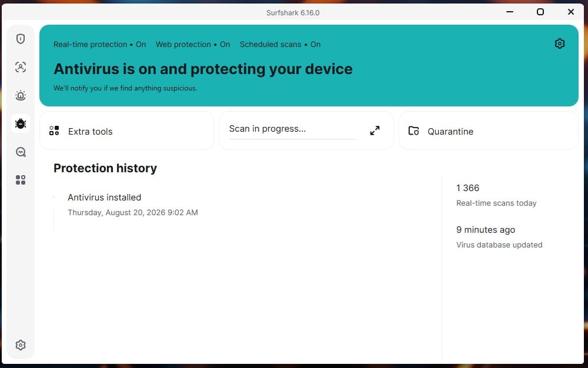The width and height of the screenshot is (588, 368).
Task: Open the Alert siren sidebar icon
Action: [x=21, y=95]
